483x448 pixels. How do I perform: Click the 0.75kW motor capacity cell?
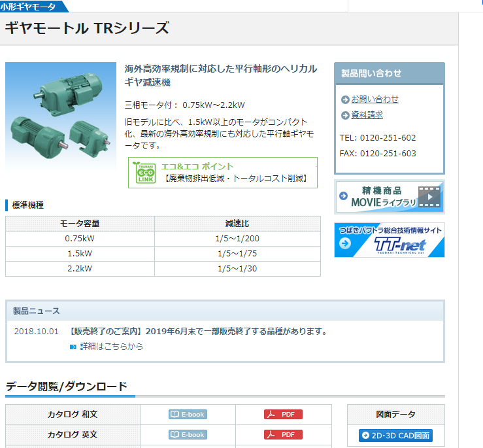click(80, 238)
